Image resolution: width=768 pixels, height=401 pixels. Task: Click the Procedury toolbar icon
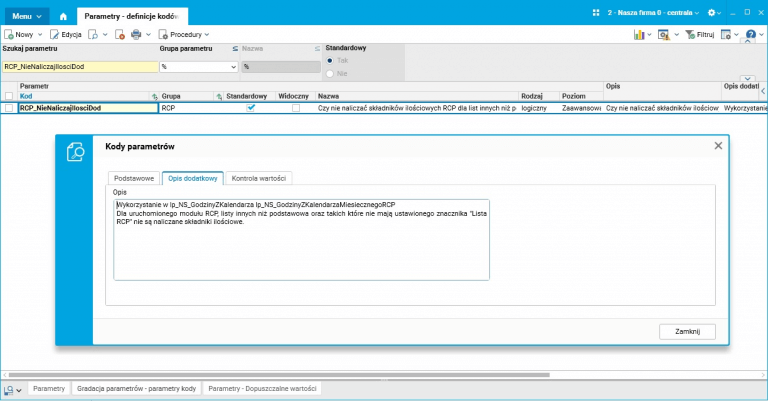pyautogui.click(x=163, y=35)
